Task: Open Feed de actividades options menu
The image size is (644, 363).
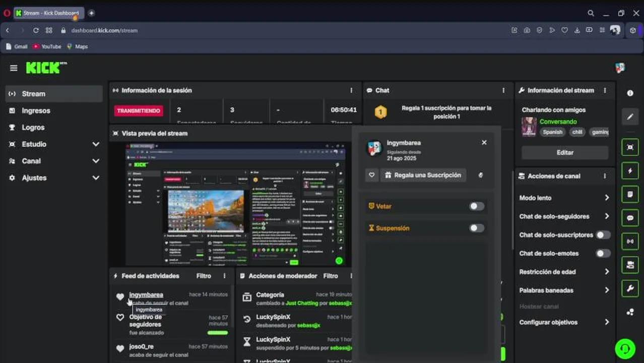Action: pyautogui.click(x=224, y=276)
